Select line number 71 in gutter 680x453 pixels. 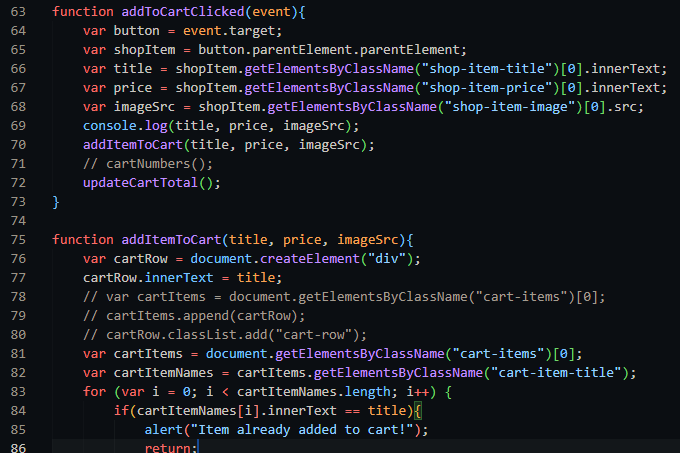18,164
